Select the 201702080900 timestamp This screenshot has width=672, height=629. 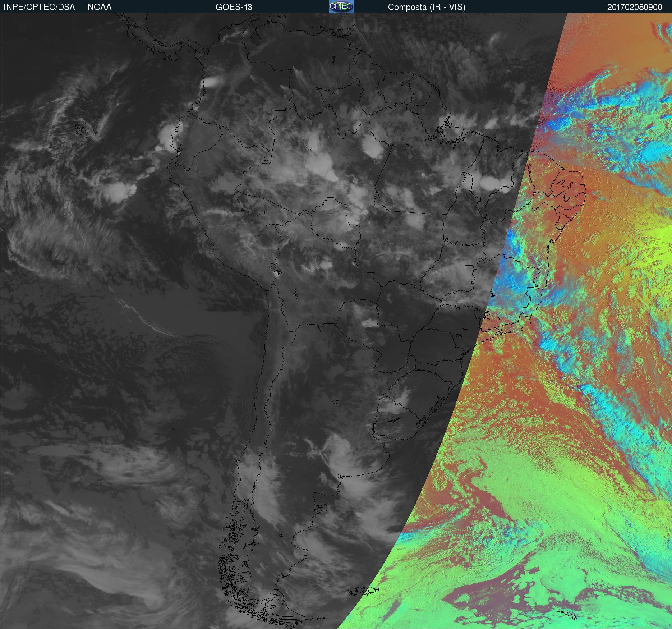click(635, 7)
